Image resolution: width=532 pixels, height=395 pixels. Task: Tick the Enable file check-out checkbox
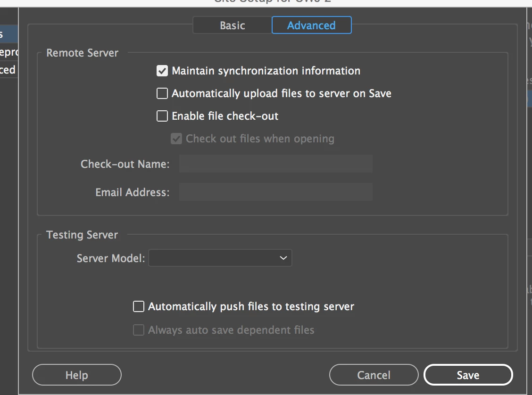[162, 116]
